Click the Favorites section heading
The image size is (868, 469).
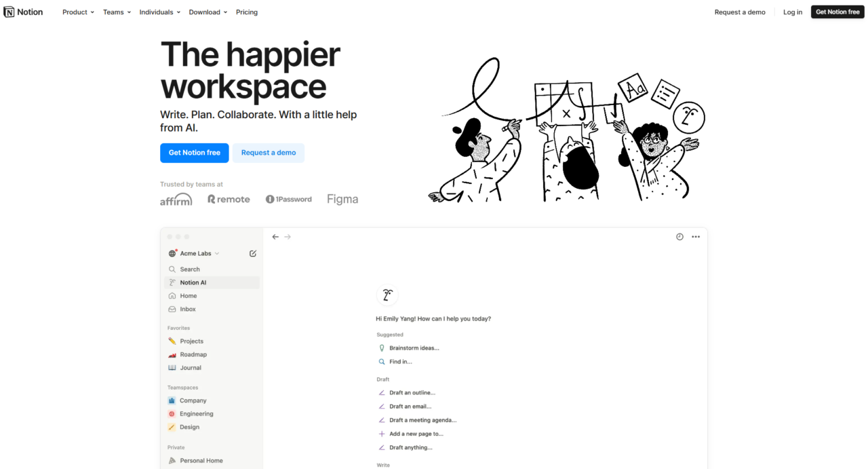pos(179,328)
